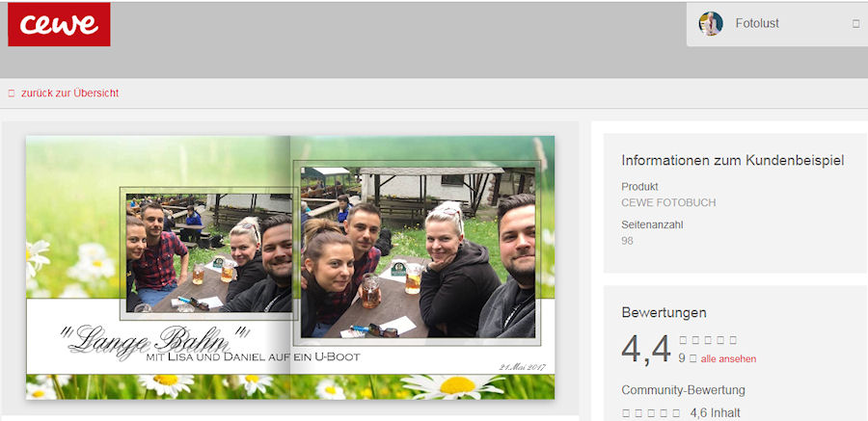
Task: Click the 'Lange Bahn' title text
Action: pos(154,342)
